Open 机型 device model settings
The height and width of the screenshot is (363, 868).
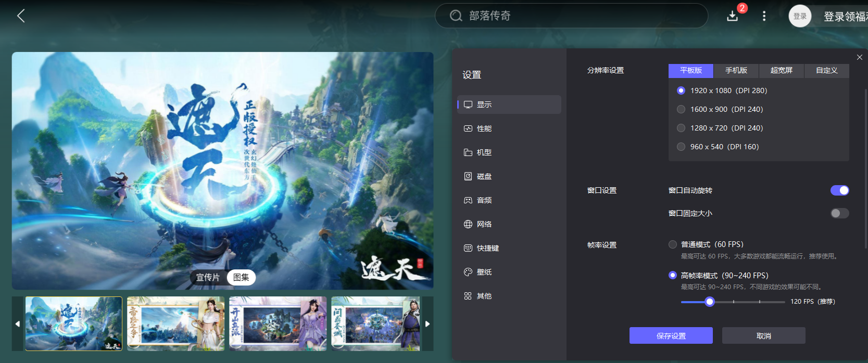509,152
